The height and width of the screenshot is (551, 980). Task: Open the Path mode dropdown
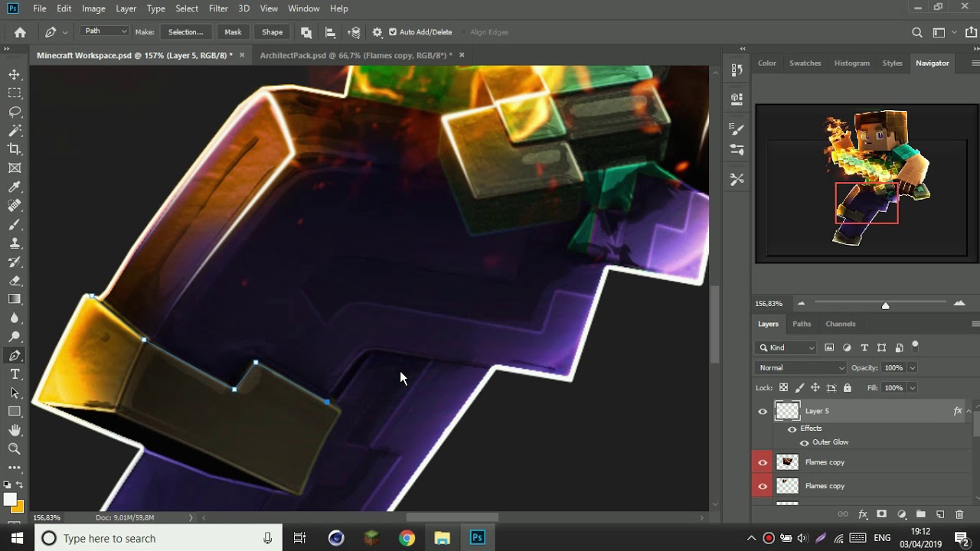click(105, 31)
